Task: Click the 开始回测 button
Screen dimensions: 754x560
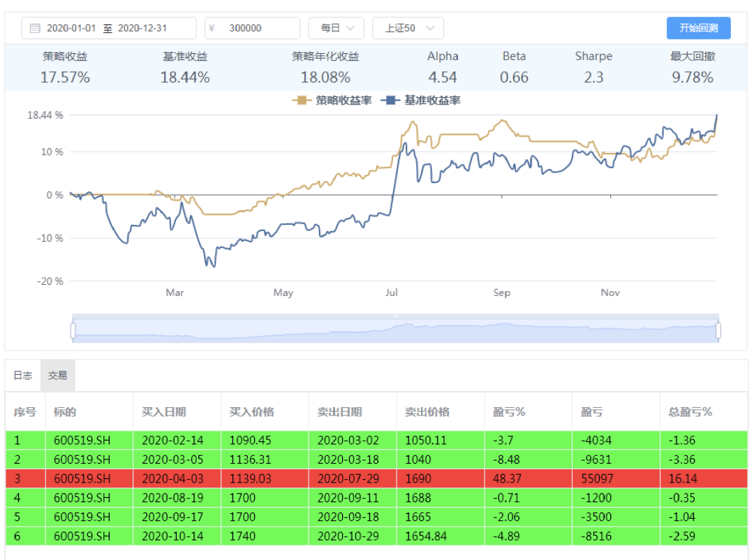Action: pos(698,29)
